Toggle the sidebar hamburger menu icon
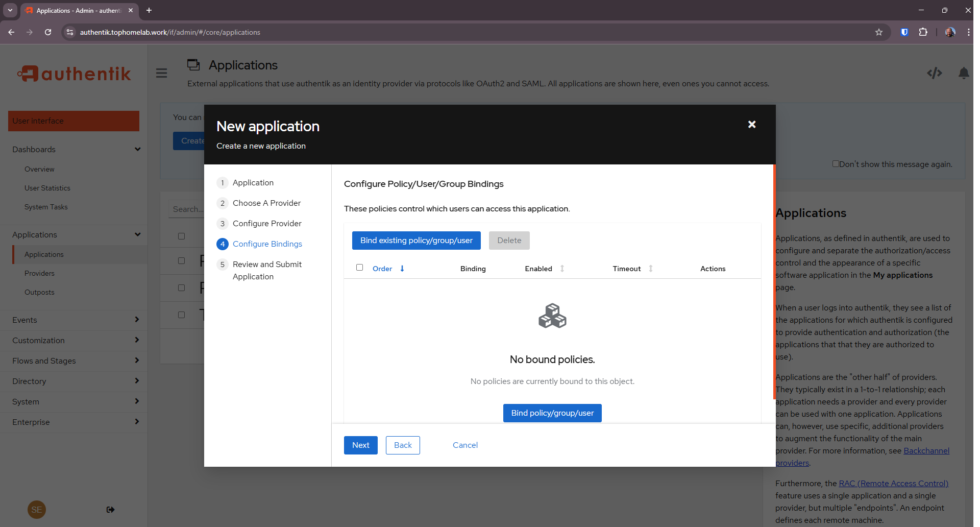This screenshot has width=980, height=527. (x=161, y=74)
